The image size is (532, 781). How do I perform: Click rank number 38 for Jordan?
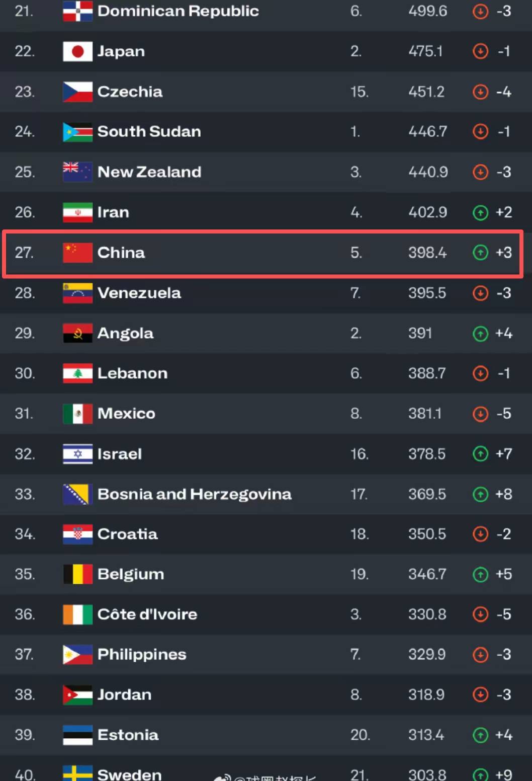point(25,695)
